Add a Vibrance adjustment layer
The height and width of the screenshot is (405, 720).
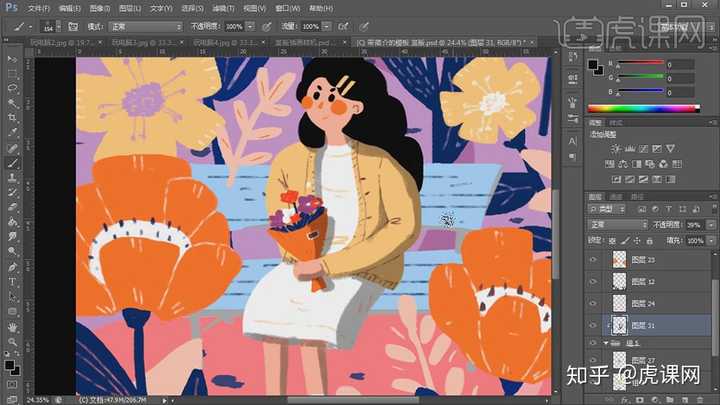tap(670, 148)
